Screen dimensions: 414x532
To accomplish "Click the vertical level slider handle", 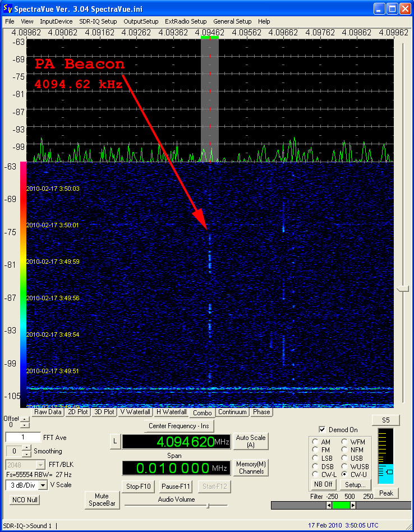I will pos(403,289).
